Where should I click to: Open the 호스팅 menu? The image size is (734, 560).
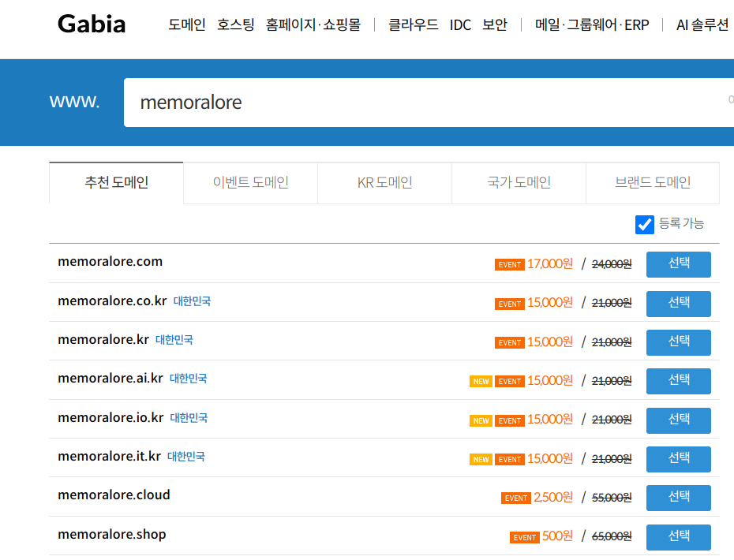236,25
